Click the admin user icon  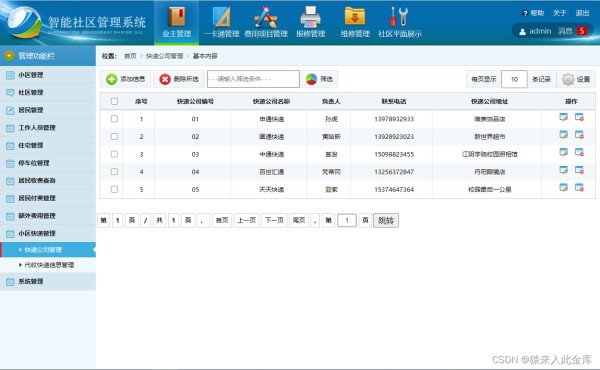point(522,32)
